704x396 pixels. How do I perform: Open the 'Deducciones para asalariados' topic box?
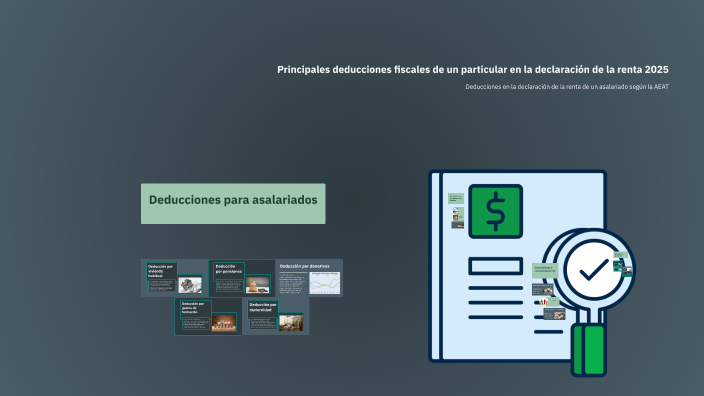[233, 203]
